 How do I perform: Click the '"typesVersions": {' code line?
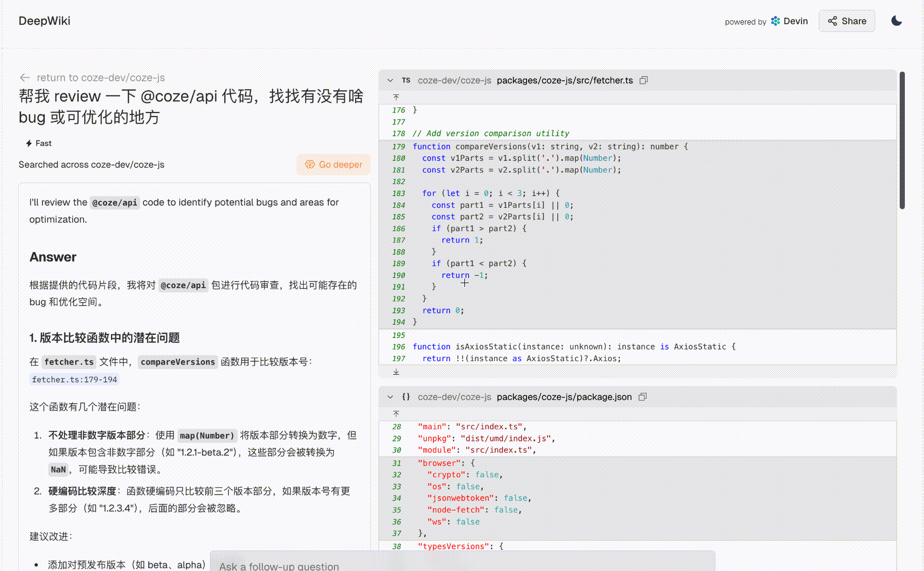[460, 546]
